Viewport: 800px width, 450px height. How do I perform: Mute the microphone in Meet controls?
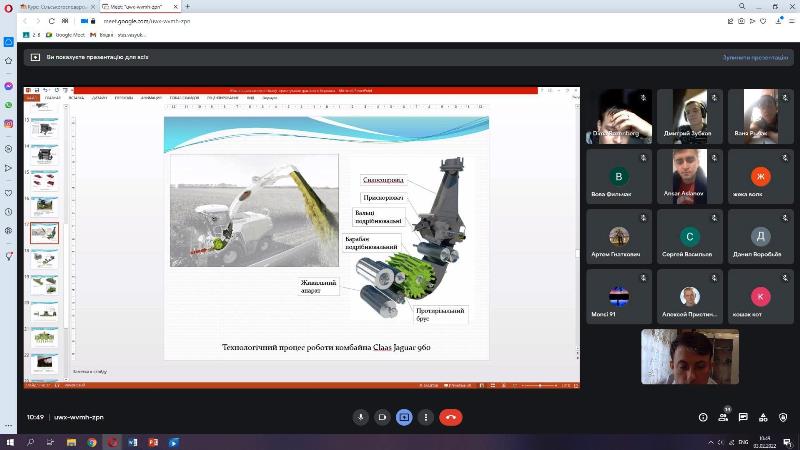[x=360, y=417]
